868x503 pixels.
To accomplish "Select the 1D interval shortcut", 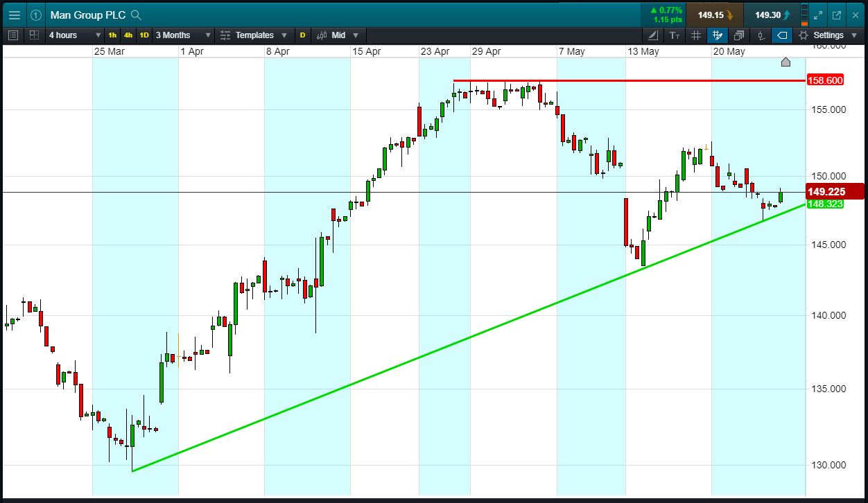I will click(x=144, y=35).
